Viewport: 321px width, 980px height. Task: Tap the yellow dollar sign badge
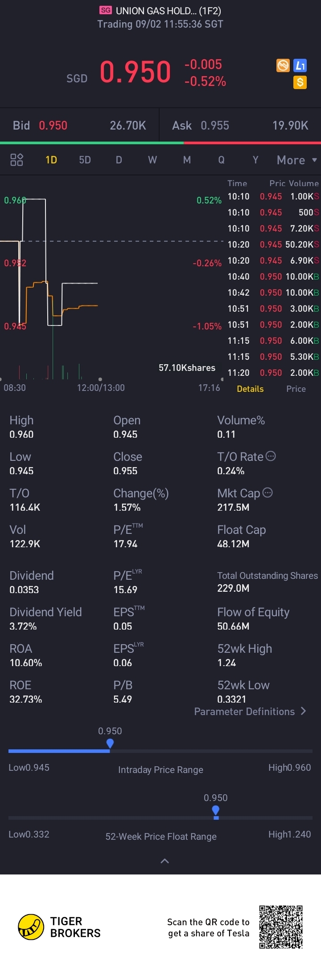(300, 82)
